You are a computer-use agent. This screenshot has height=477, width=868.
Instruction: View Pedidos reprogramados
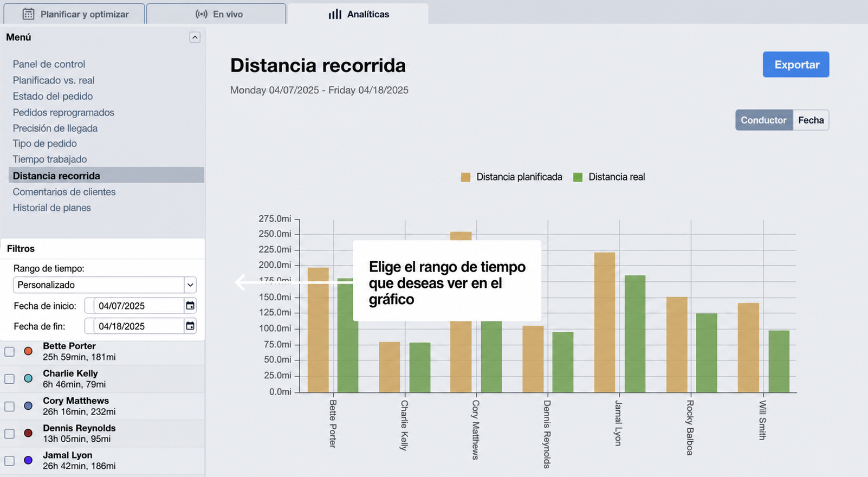(x=63, y=112)
